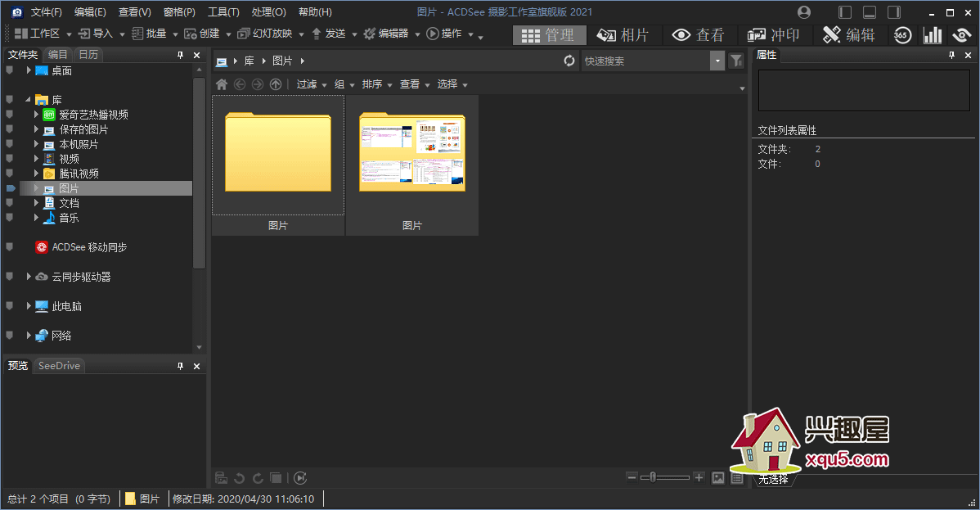Click the search filter funnel icon
Viewport: 980px width, 510px height.
pos(736,61)
